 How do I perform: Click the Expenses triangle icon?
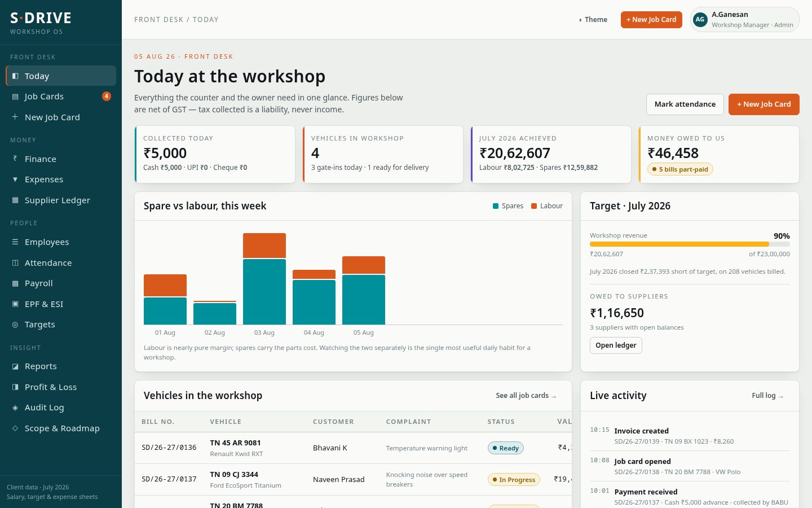[15, 179]
